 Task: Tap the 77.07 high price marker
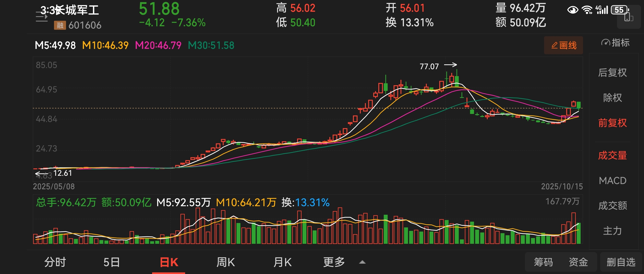(x=429, y=66)
